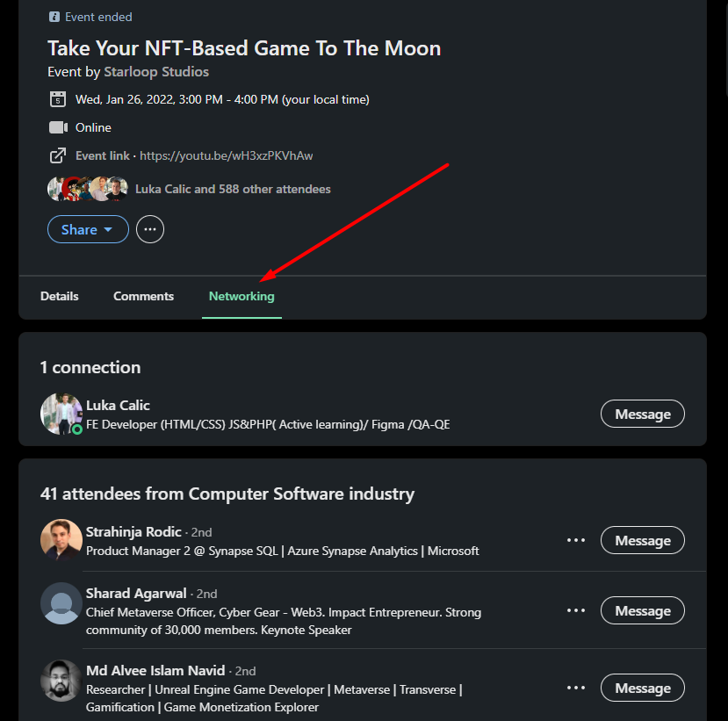Viewport: 728px width, 721px height.
Task: Click the external event link icon
Action: (x=58, y=155)
